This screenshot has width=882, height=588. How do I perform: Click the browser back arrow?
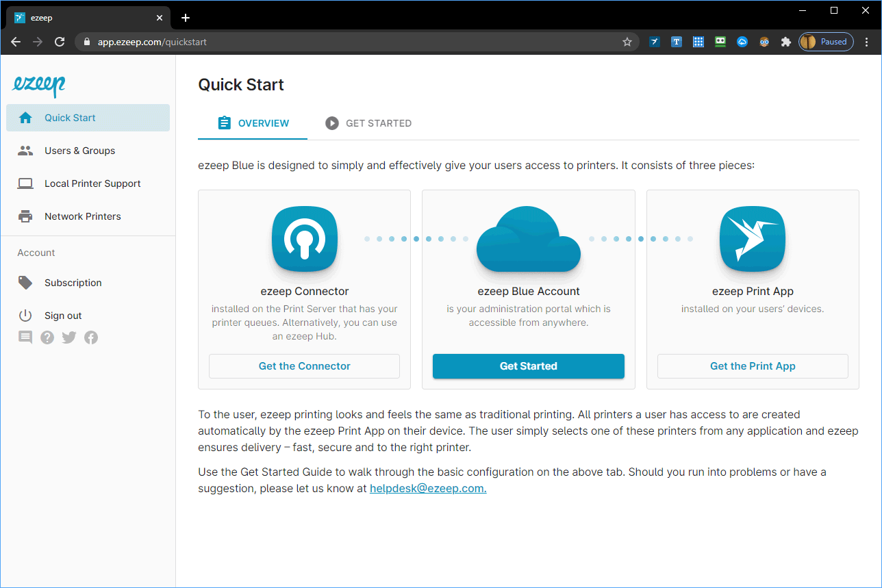[x=16, y=42]
